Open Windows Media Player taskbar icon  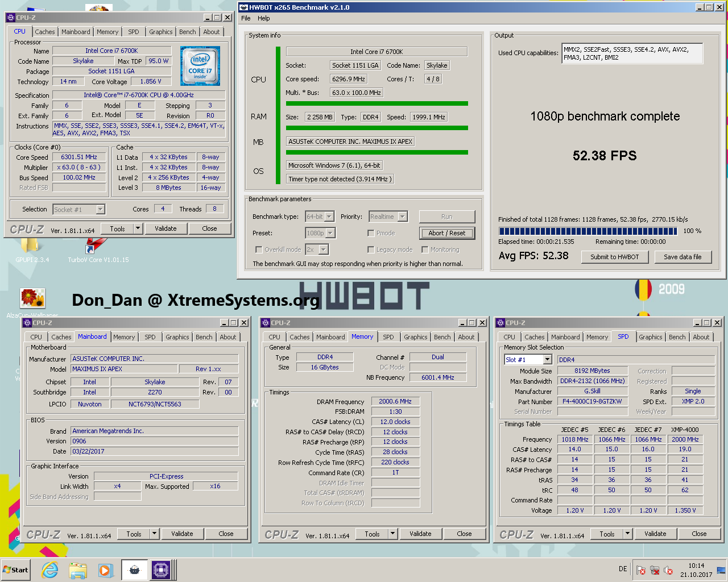[x=105, y=570]
